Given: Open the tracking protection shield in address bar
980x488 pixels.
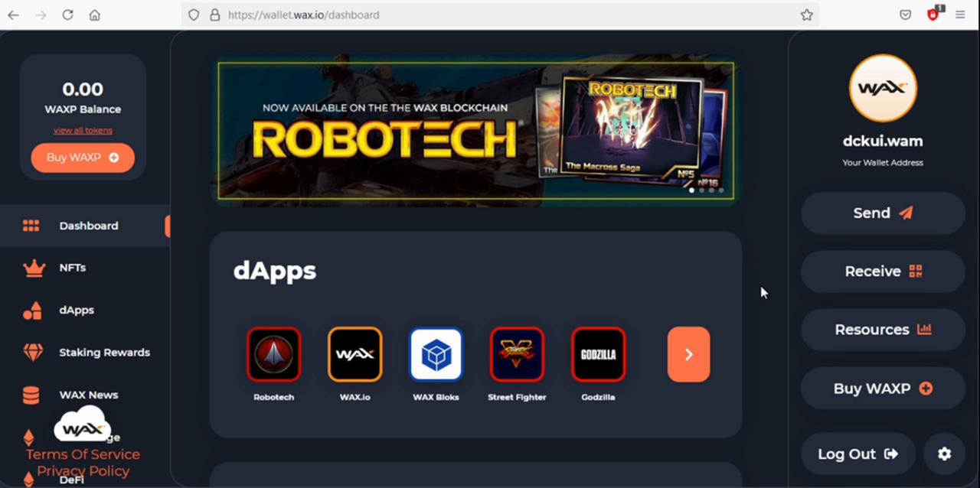Looking at the screenshot, I should (194, 15).
